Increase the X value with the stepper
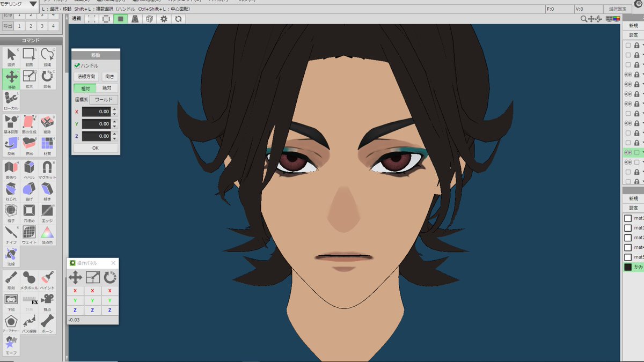Image resolution: width=644 pixels, height=362 pixels. click(114, 109)
